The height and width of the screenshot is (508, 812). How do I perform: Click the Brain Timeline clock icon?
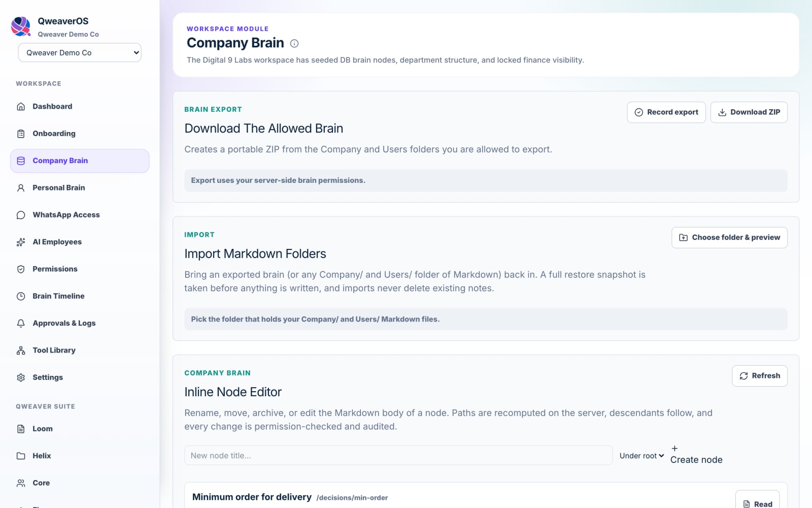click(x=21, y=296)
